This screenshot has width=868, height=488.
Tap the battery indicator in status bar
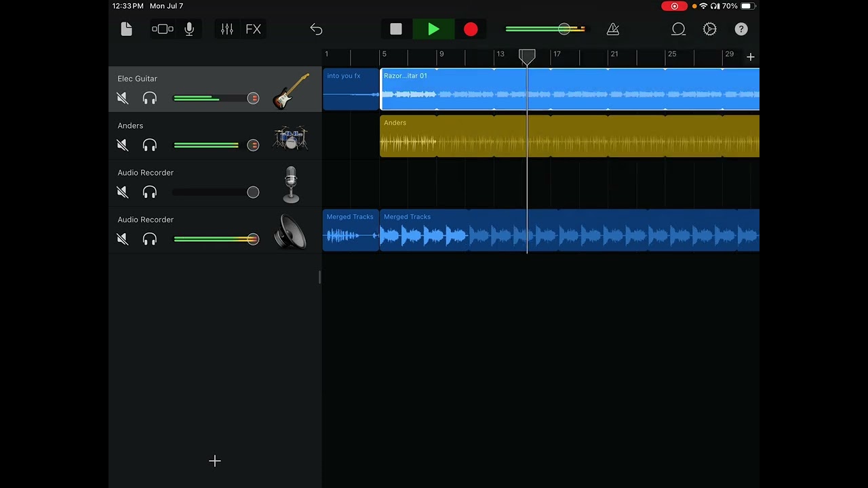747,6
